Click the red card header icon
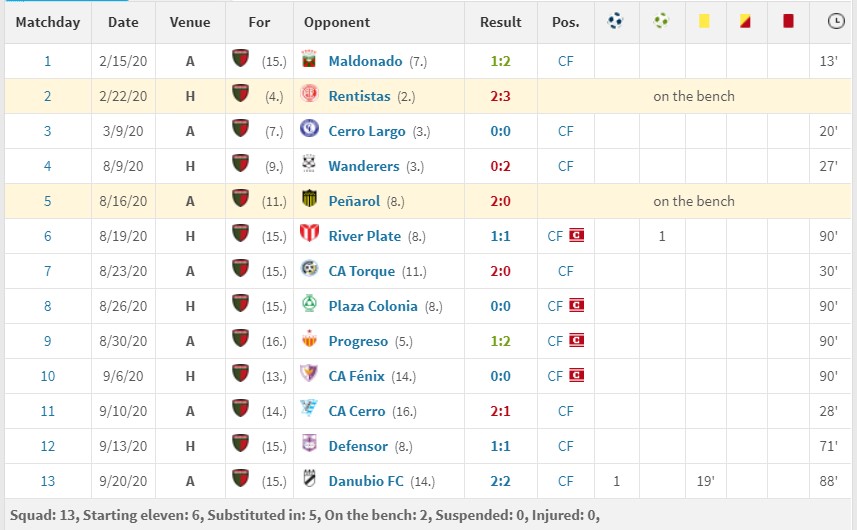857x530 pixels. [788, 21]
